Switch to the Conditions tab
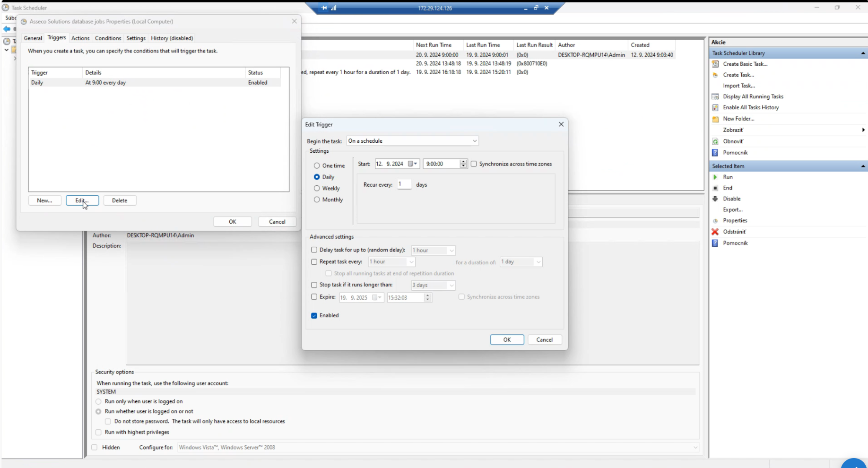 point(108,38)
